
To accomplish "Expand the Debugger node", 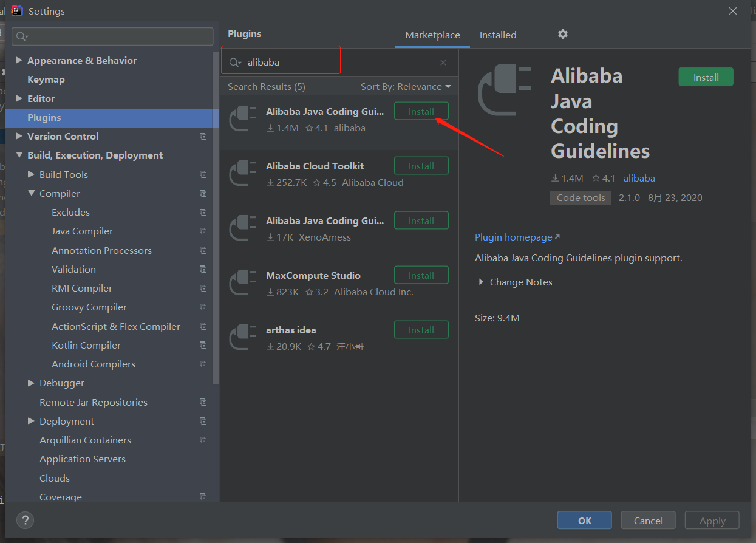I will (x=31, y=383).
